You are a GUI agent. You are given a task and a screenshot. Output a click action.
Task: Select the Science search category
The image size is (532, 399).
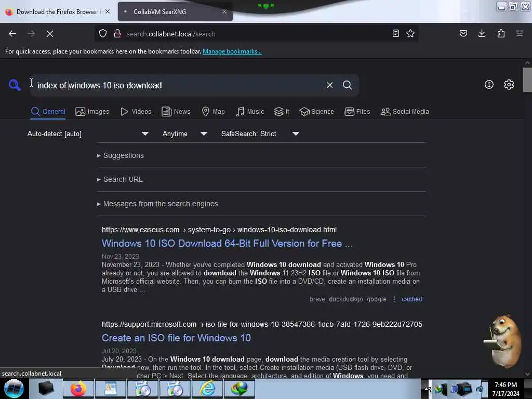316,112
